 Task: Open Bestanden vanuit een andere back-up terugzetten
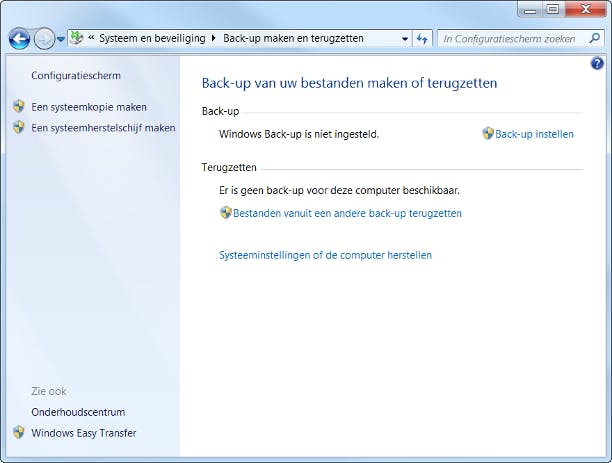click(x=347, y=213)
